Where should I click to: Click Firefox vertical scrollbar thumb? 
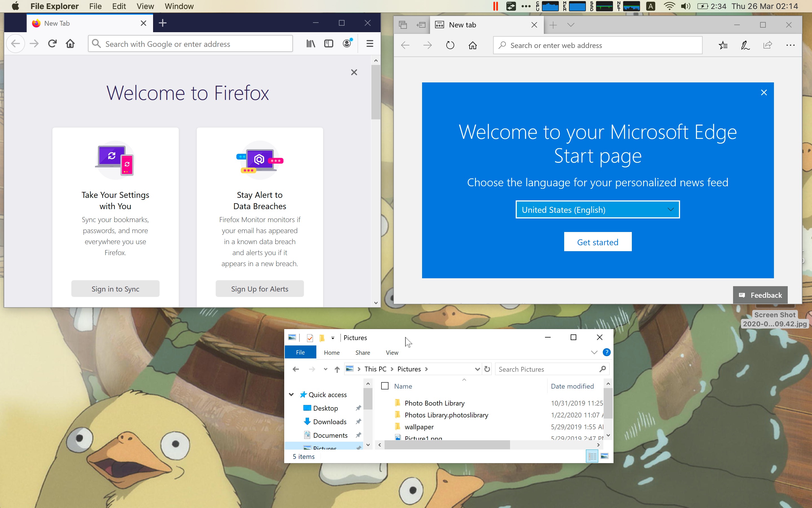pos(376,92)
